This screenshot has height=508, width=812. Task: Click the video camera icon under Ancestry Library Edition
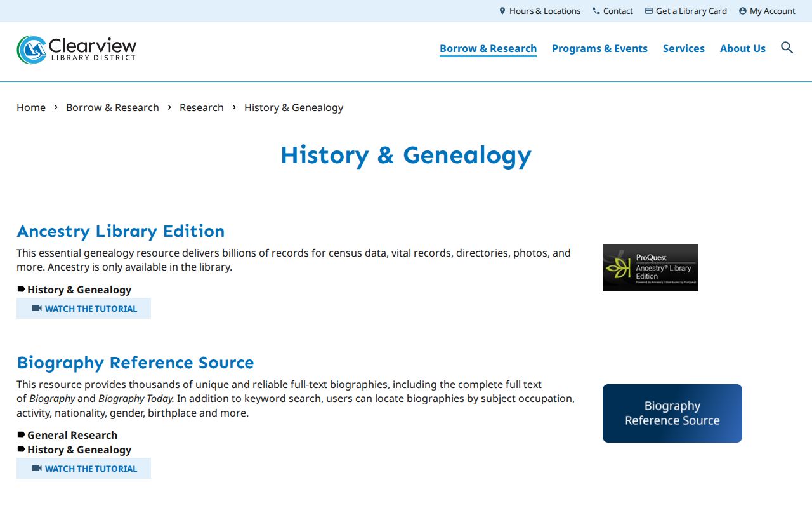click(37, 308)
